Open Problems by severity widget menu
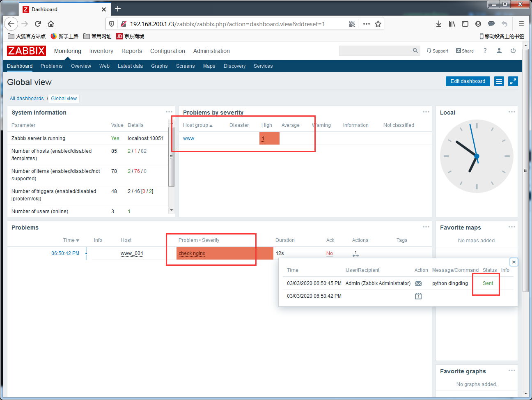 click(x=426, y=112)
